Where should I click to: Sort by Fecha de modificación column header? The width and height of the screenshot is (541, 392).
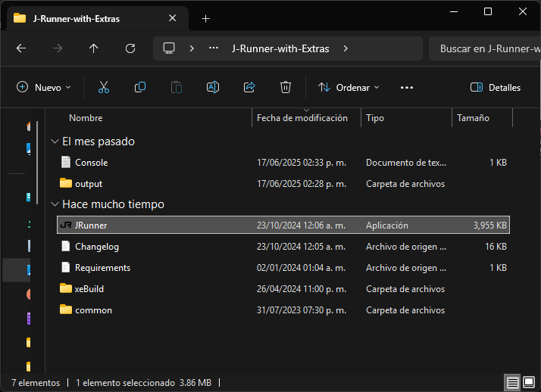coord(302,118)
